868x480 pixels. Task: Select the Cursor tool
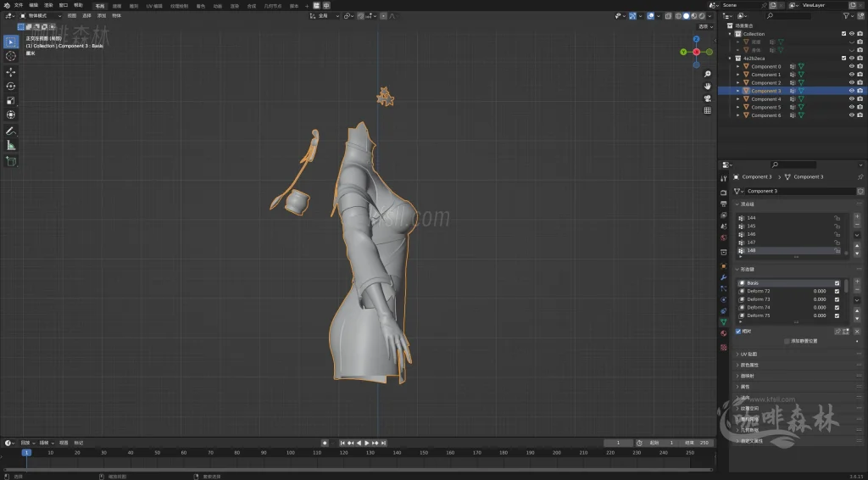10,56
